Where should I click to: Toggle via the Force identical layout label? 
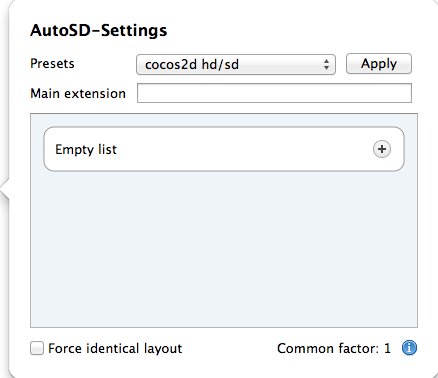click(115, 349)
